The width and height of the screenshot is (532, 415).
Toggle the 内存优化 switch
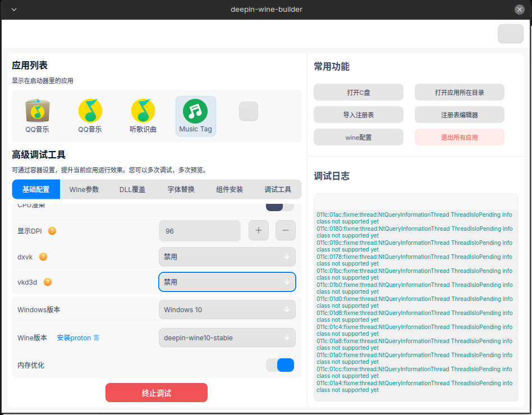coord(280,365)
